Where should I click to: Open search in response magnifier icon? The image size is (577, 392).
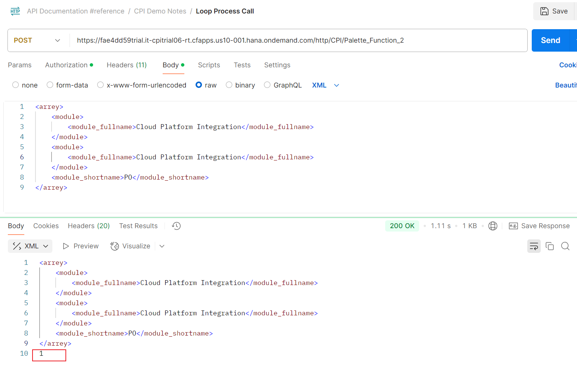point(565,246)
